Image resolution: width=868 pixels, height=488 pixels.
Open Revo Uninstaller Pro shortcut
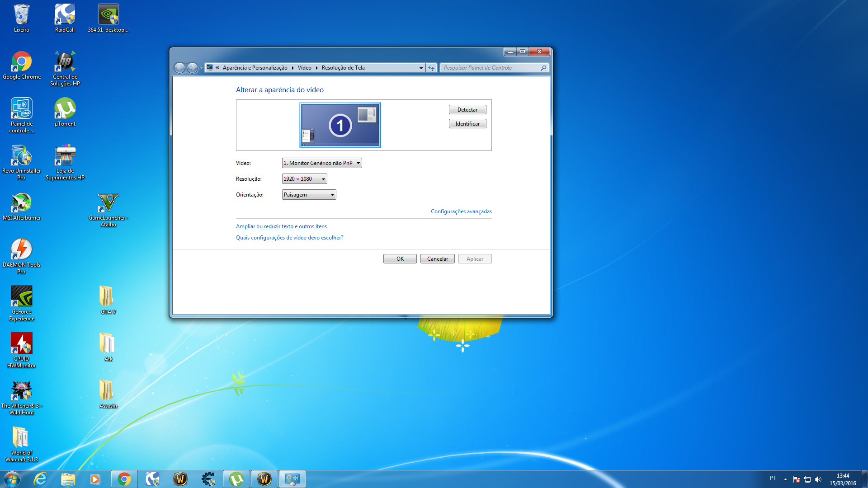(x=22, y=163)
